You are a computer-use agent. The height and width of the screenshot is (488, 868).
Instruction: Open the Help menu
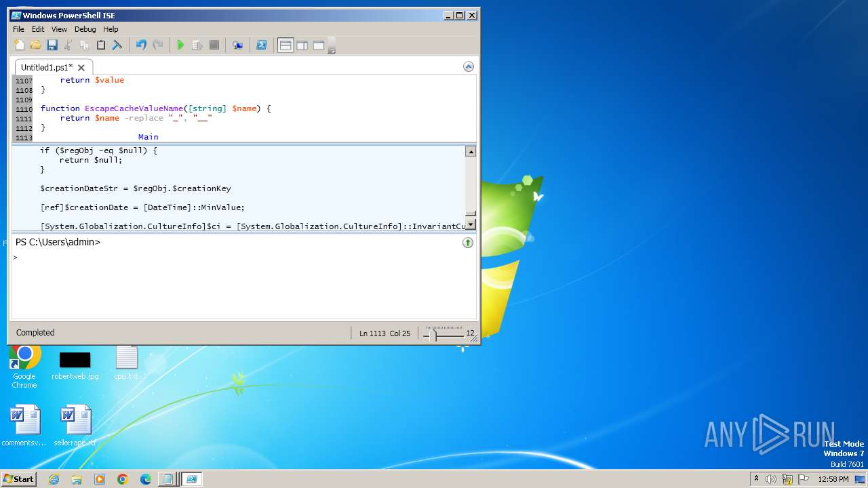(111, 29)
